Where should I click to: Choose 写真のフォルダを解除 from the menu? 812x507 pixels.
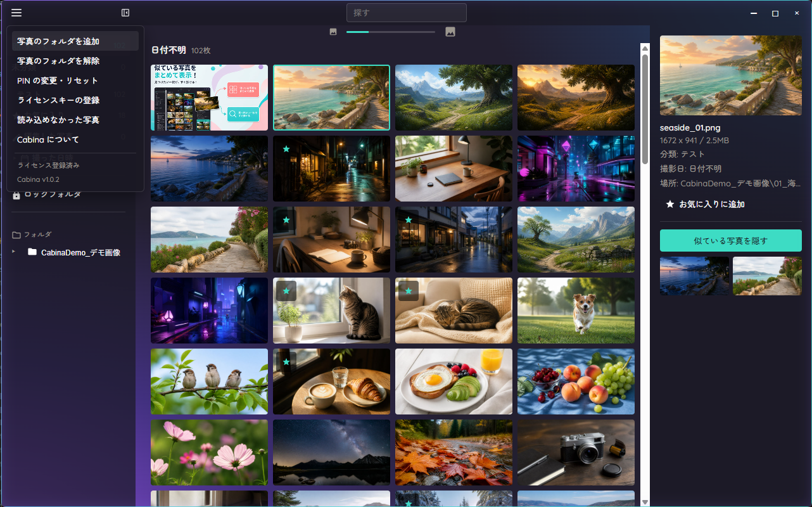tap(75, 61)
